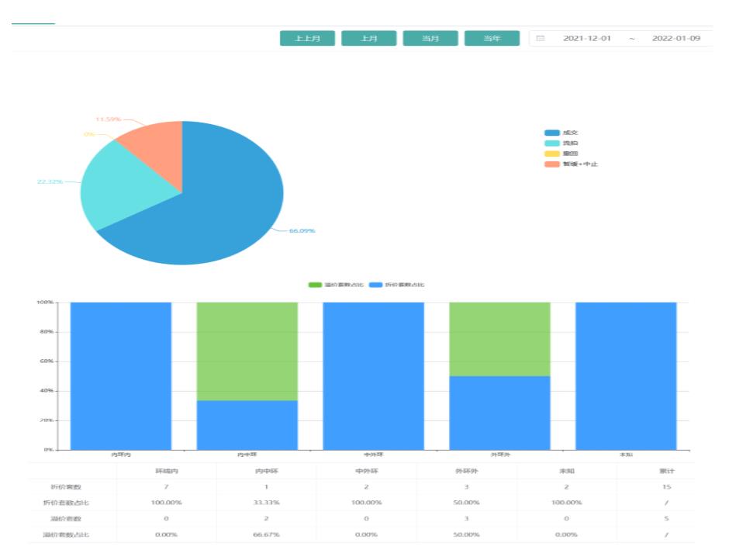Click the 累计 column header in table

(x=666, y=471)
